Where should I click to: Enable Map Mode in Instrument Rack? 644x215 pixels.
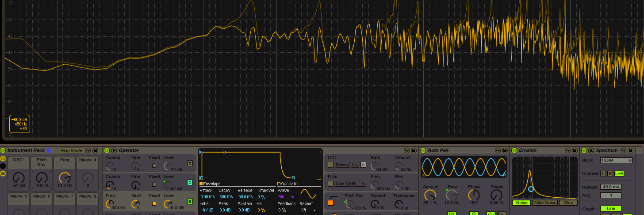point(71,151)
